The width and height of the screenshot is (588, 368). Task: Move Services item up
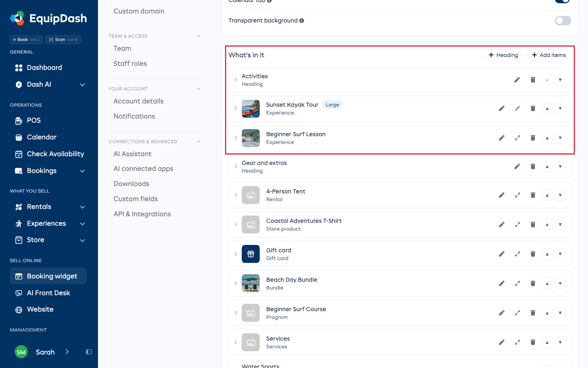(x=547, y=342)
